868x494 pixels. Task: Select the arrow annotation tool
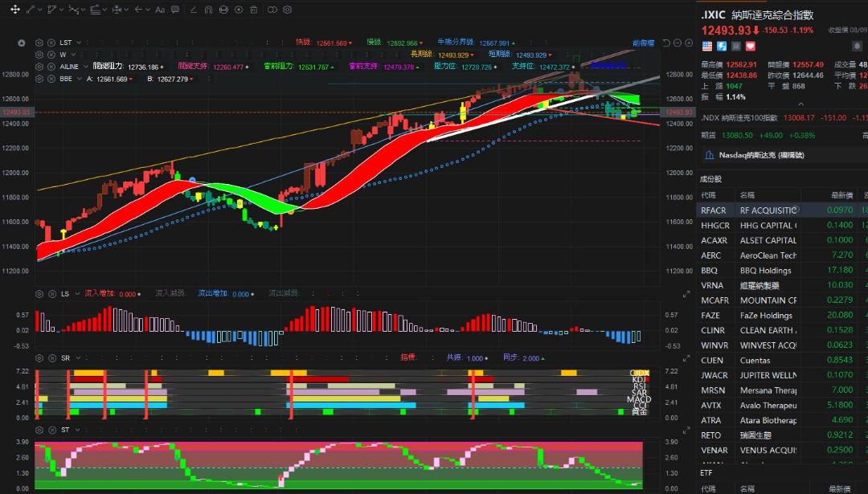pyautogui.click(x=138, y=10)
